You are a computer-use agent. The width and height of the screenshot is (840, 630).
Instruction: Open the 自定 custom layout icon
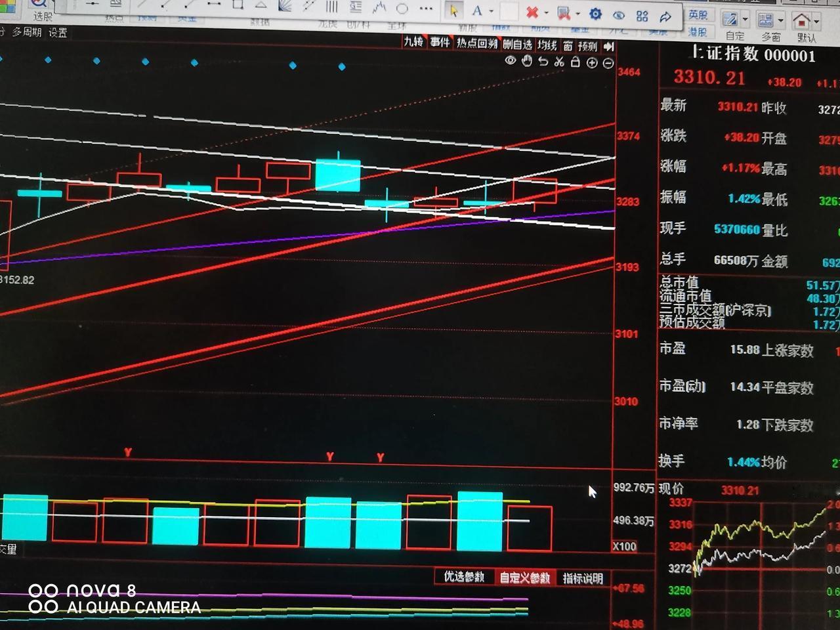tap(730, 20)
